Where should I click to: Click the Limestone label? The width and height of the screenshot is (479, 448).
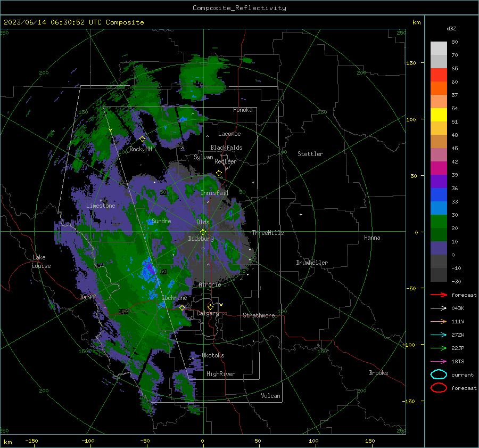coord(101,206)
